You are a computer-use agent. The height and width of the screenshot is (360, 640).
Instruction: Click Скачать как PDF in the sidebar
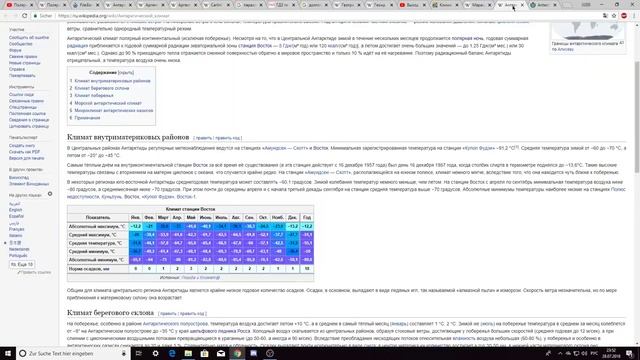point(24,152)
